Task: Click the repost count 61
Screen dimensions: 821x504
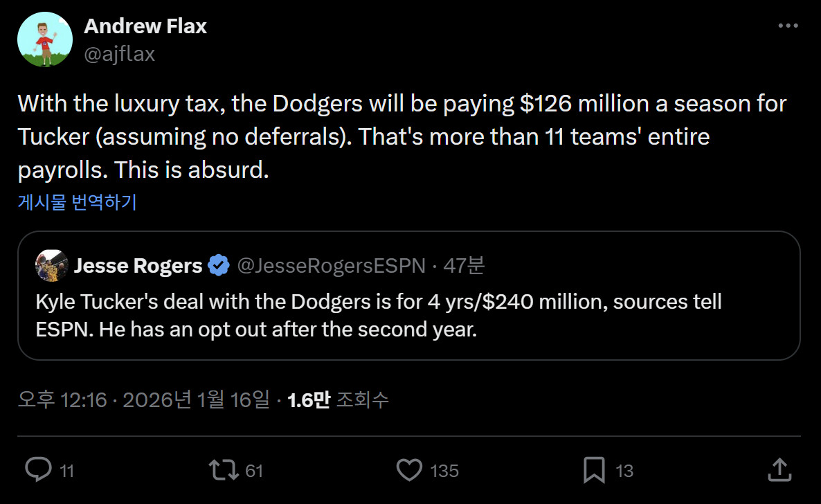Action: pos(254,471)
